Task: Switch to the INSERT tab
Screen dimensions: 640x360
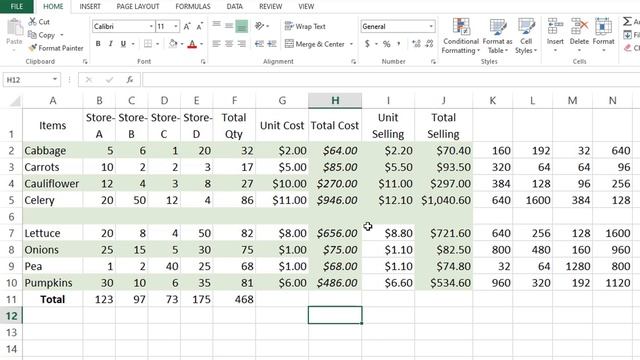Action: click(x=90, y=7)
